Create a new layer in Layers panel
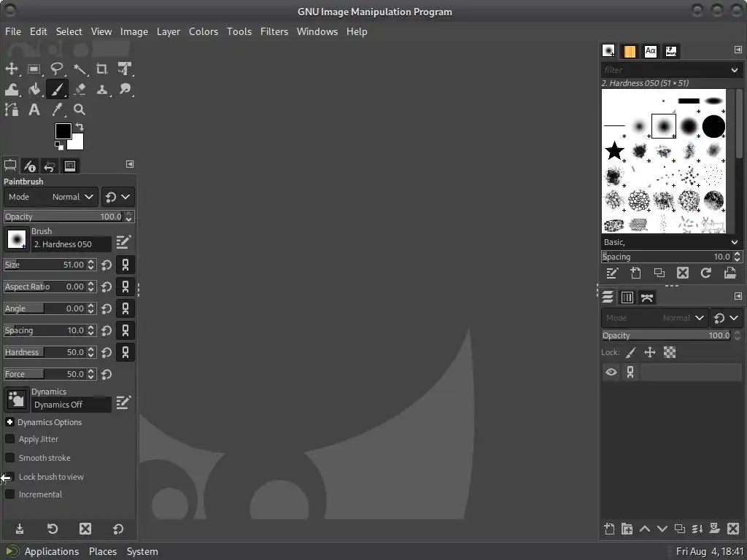 (609, 529)
